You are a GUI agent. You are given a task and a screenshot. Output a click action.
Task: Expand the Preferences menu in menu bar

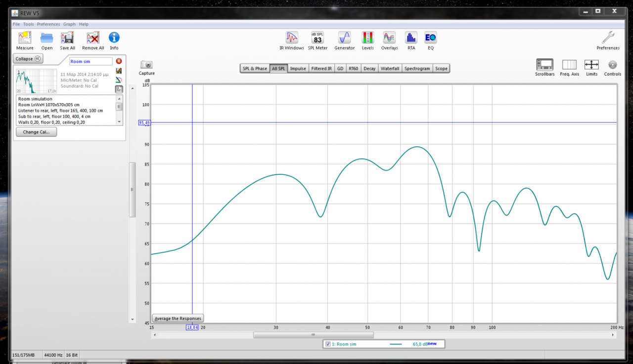point(48,24)
